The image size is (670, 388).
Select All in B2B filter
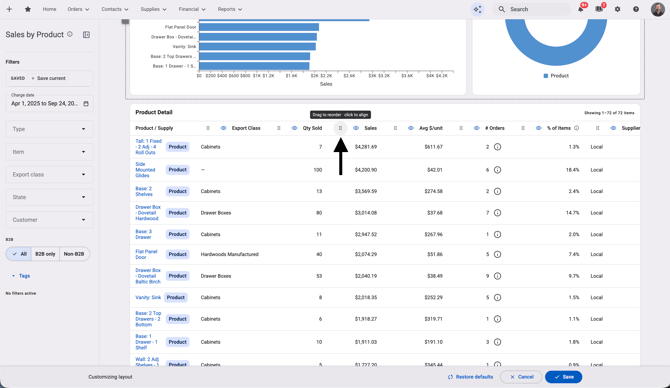(x=19, y=254)
